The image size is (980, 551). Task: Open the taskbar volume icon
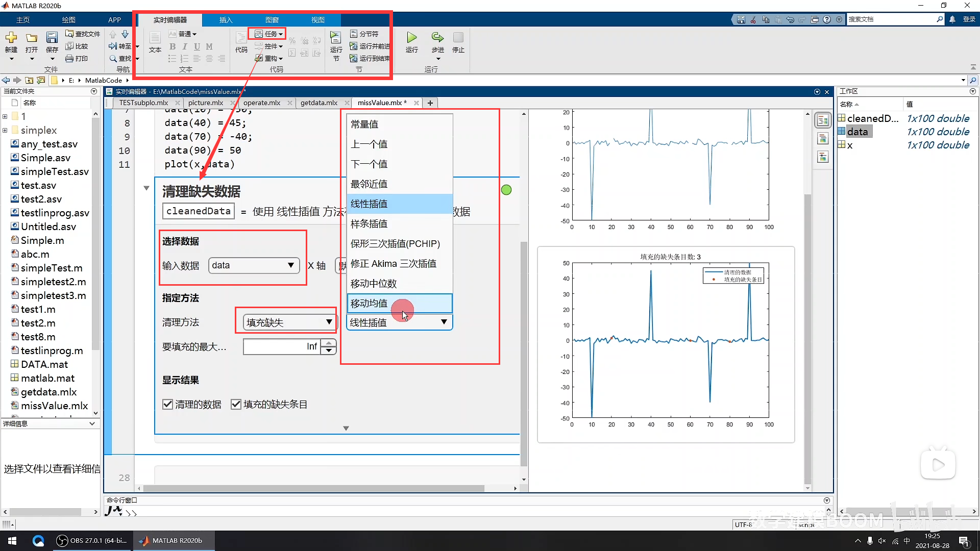(882, 541)
